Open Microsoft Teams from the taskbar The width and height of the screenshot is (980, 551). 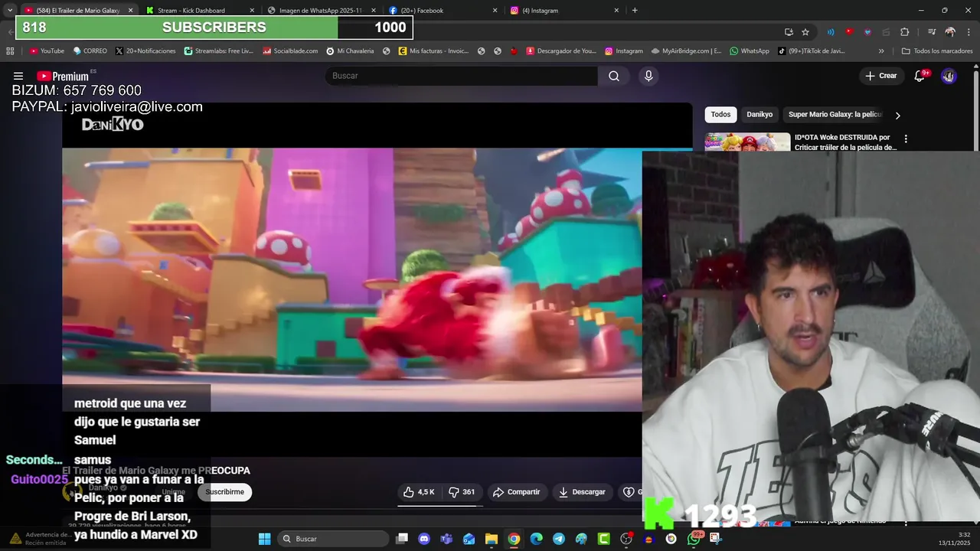point(446,539)
